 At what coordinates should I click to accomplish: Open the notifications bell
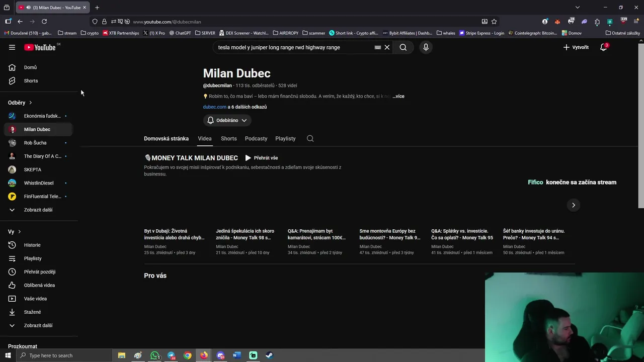(604, 47)
